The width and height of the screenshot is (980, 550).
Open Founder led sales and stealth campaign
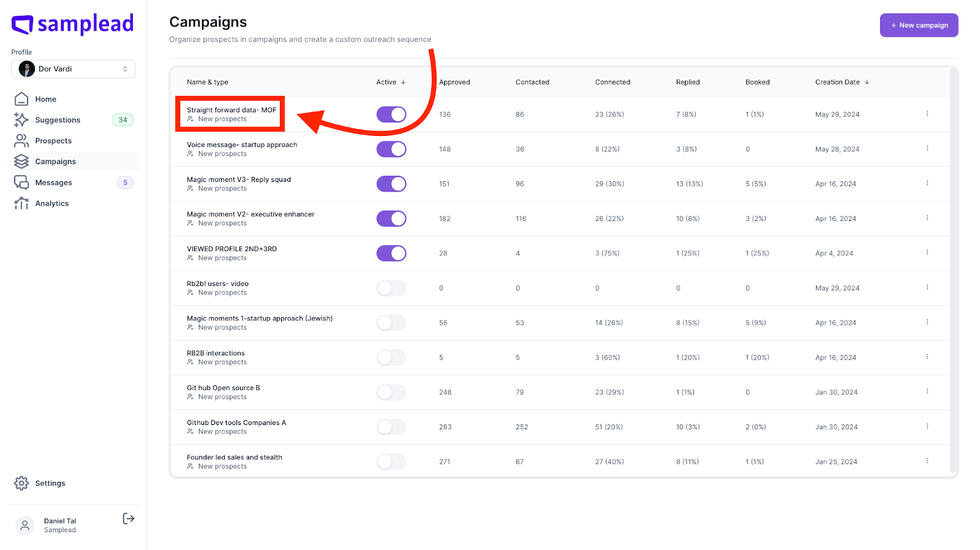(235, 458)
